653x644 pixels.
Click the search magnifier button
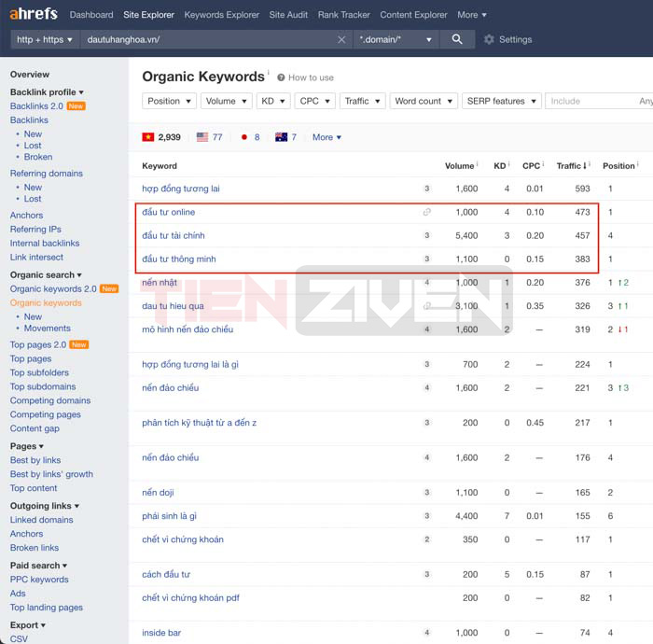[x=457, y=39]
